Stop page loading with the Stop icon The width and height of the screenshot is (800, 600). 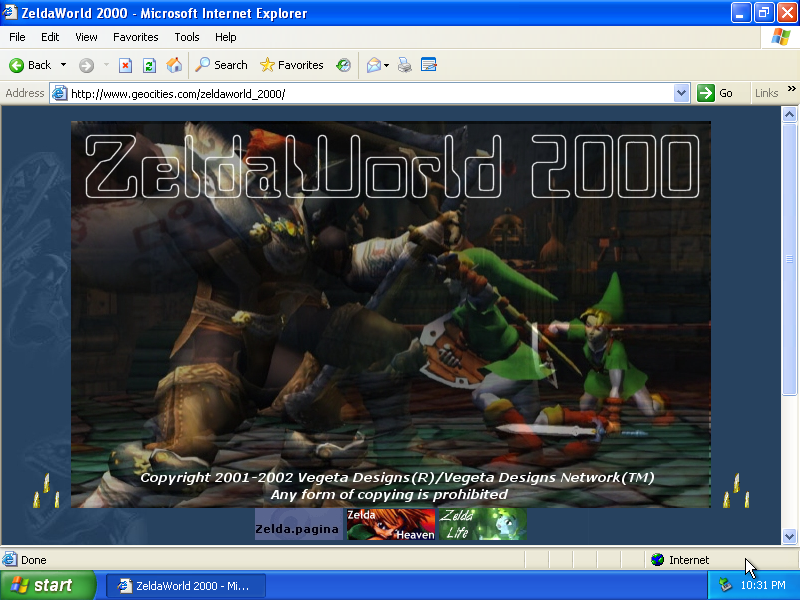pyautogui.click(x=125, y=65)
